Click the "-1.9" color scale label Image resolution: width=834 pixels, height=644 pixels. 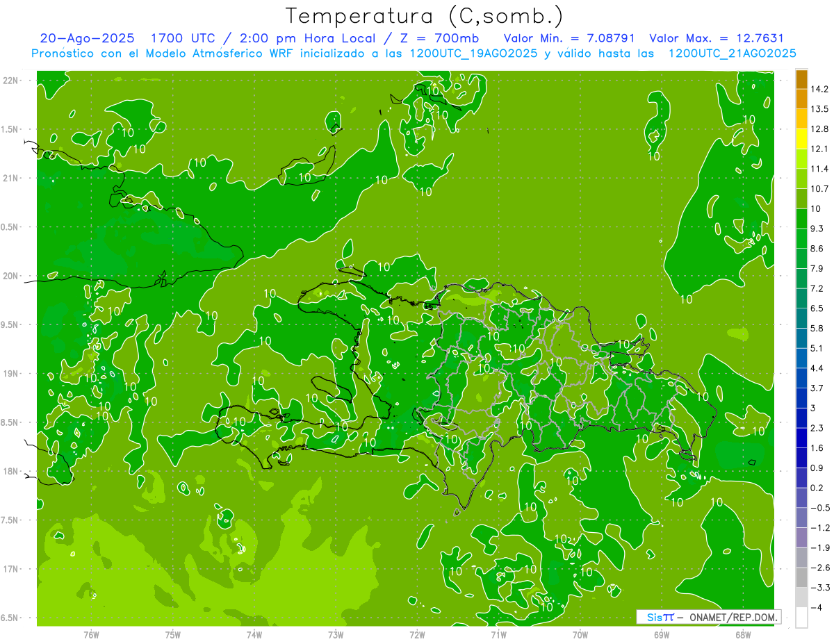(x=819, y=548)
